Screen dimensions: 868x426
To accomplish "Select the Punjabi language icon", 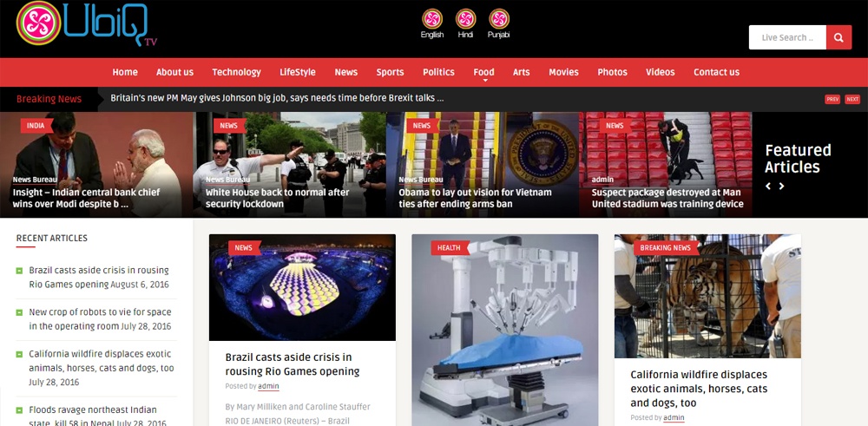I will pyautogui.click(x=499, y=19).
